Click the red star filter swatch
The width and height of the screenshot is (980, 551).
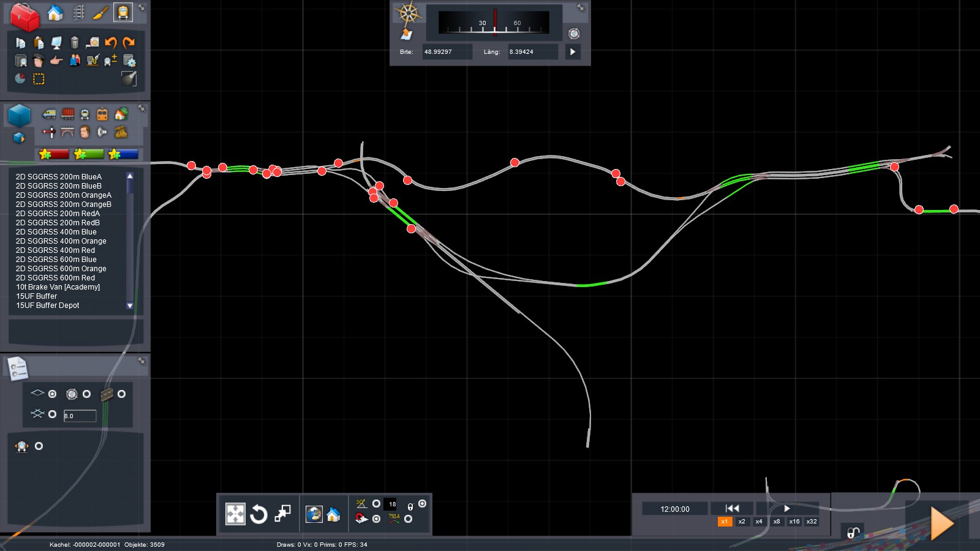[54, 154]
